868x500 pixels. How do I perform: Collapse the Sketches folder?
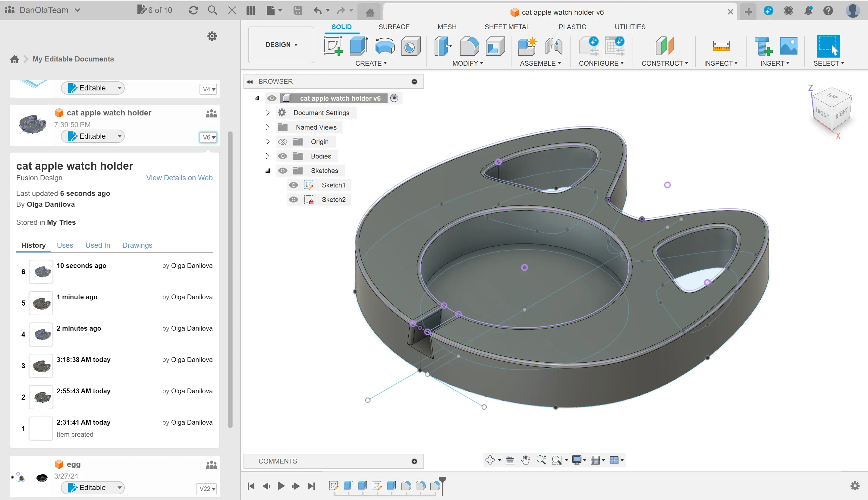tap(267, 171)
